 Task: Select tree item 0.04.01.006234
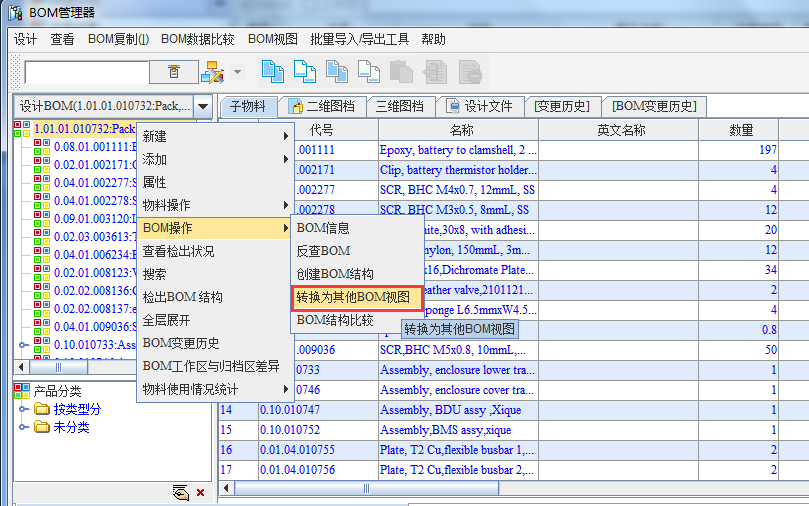(x=95, y=255)
